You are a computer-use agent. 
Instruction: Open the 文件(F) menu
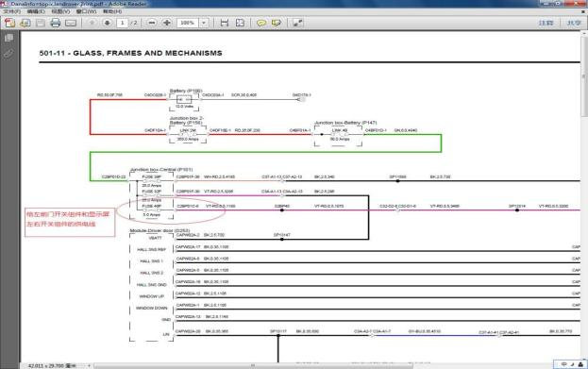pyautogui.click(x=11, y=11)
